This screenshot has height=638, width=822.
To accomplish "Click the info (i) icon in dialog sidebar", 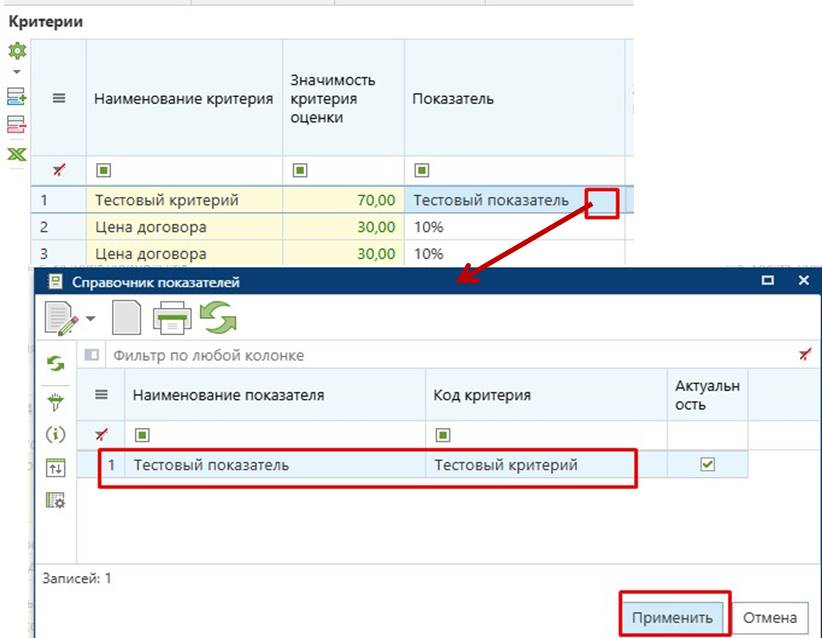I will [x=57, y=435].
